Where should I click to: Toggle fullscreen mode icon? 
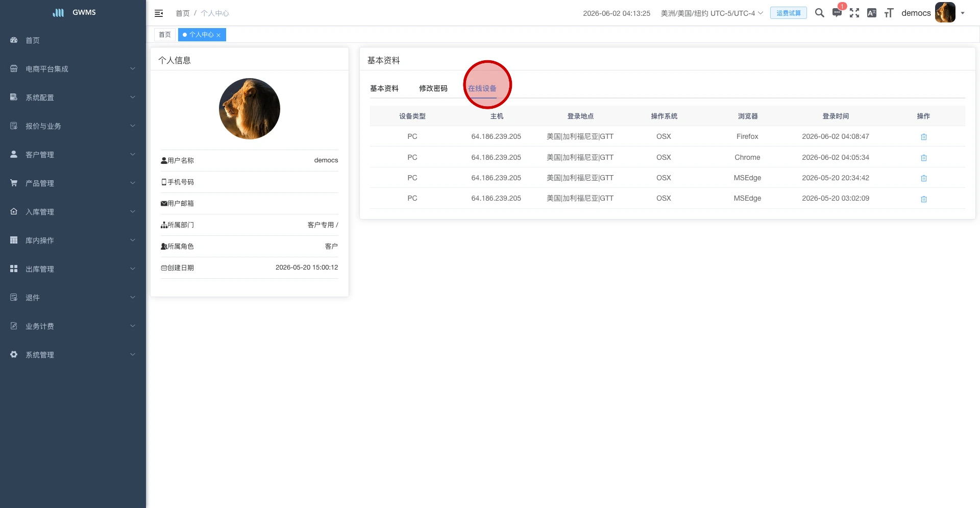click(x=854, y=13)
